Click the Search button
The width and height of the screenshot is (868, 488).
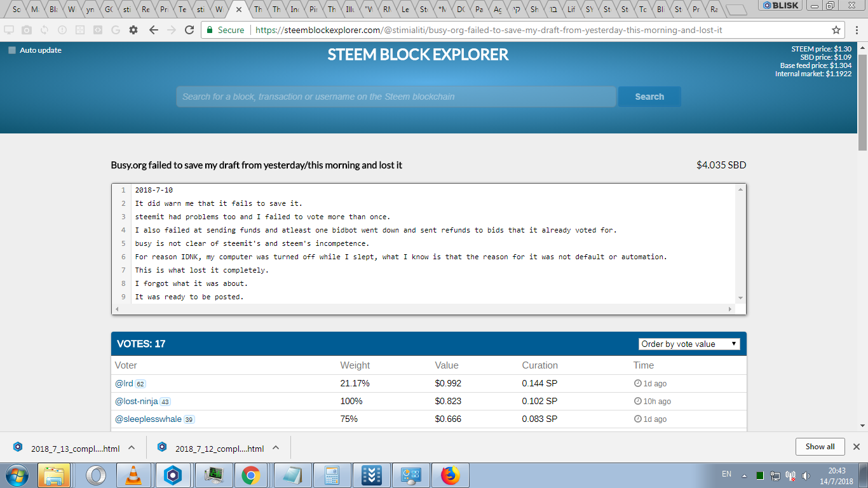click(x=649, y=97)
